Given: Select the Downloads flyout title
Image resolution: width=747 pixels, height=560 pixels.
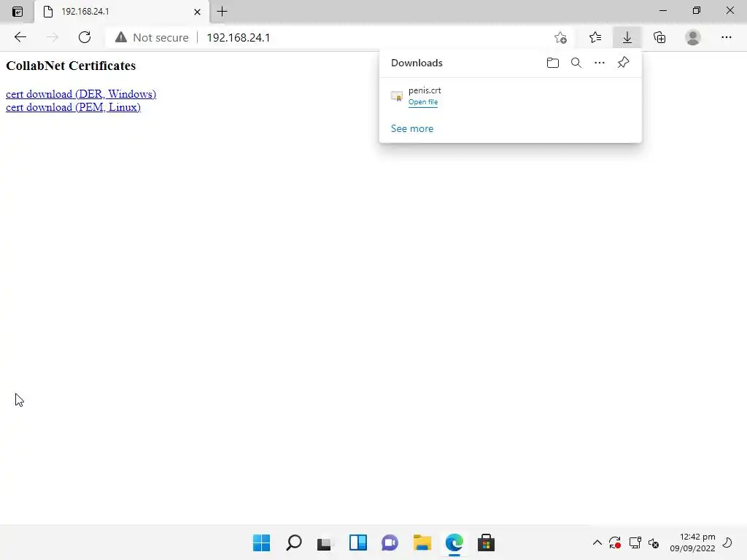Looking at the screenshot, I should pyautogui.click(x=417, y=63).
